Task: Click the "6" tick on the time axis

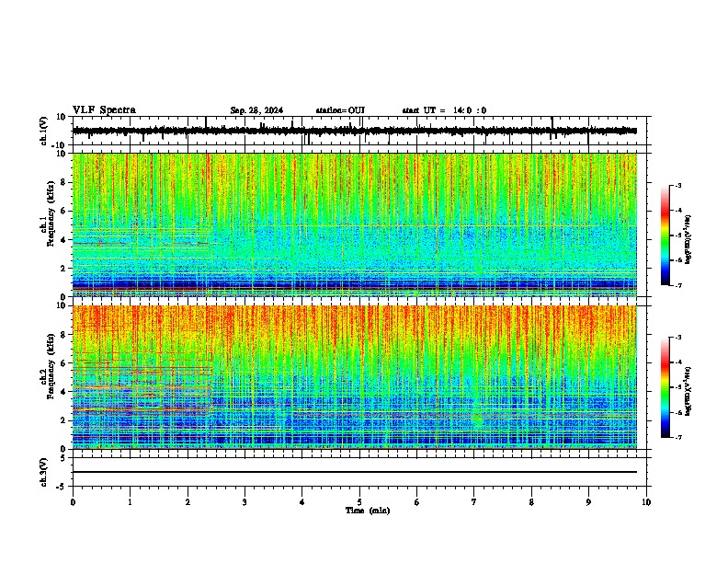Action: (x=417, y=502)
